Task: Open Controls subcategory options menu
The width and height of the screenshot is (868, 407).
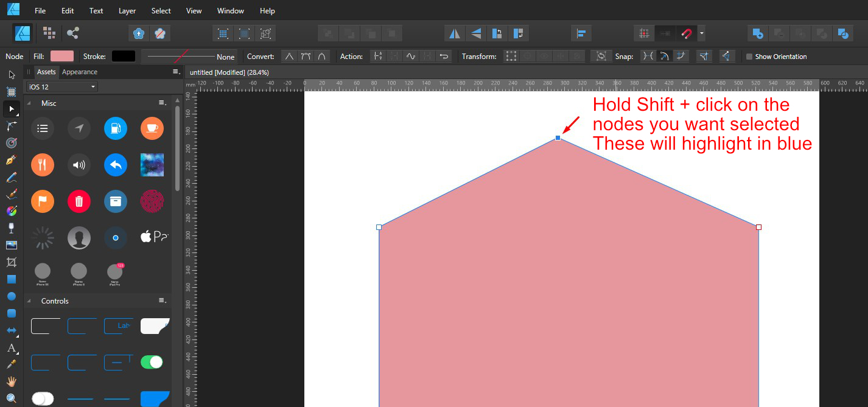Action: (162, 301)
